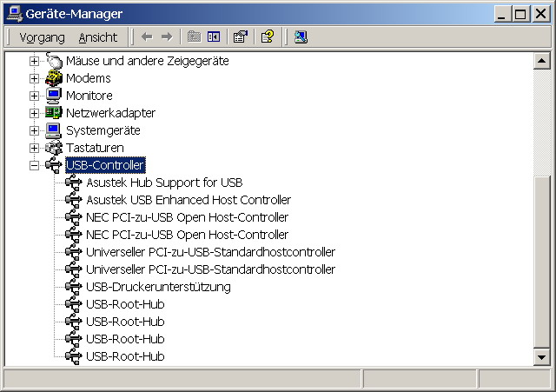Open Properties via the toolbar icon
Viewport: 556px width, 392px height.
[x=241, y=37]
